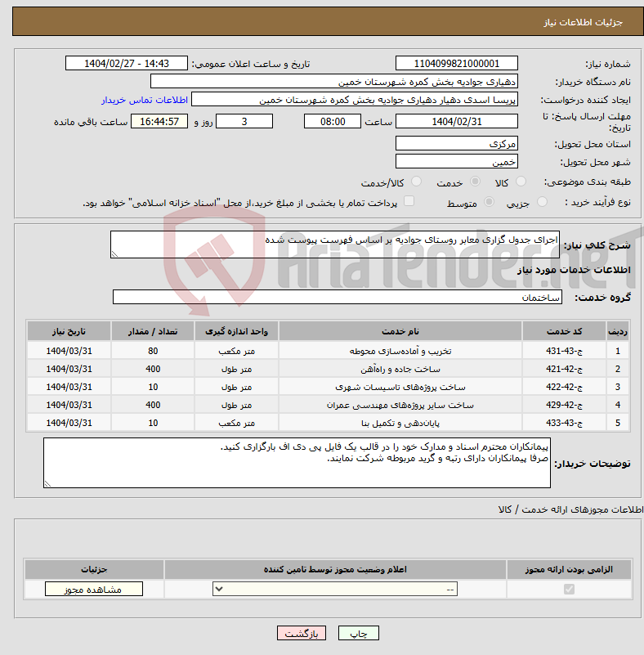This screenshot has width=644, height=655.
Task: Toggle the mandatory license checkbox
Action: [x=569, y=589]
